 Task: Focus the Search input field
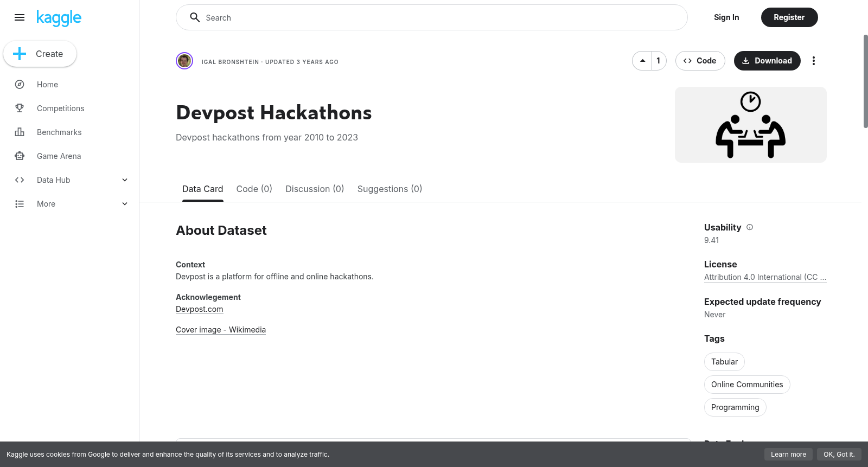click(432, 17)
